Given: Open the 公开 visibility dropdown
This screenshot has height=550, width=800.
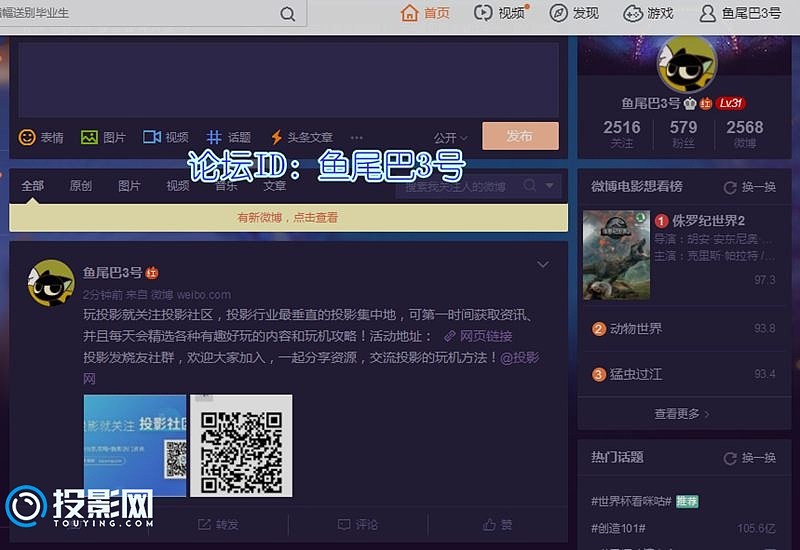Looking at the screenshot, I should point(450,138).
